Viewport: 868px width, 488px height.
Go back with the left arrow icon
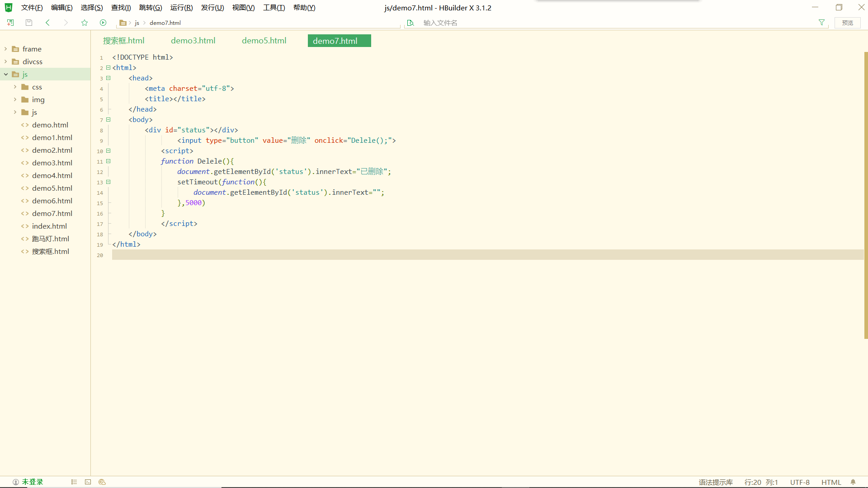pos(47,23)
